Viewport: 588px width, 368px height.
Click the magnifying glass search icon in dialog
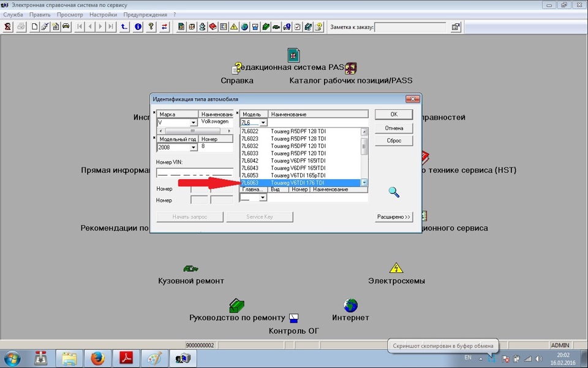click(394, 192)
